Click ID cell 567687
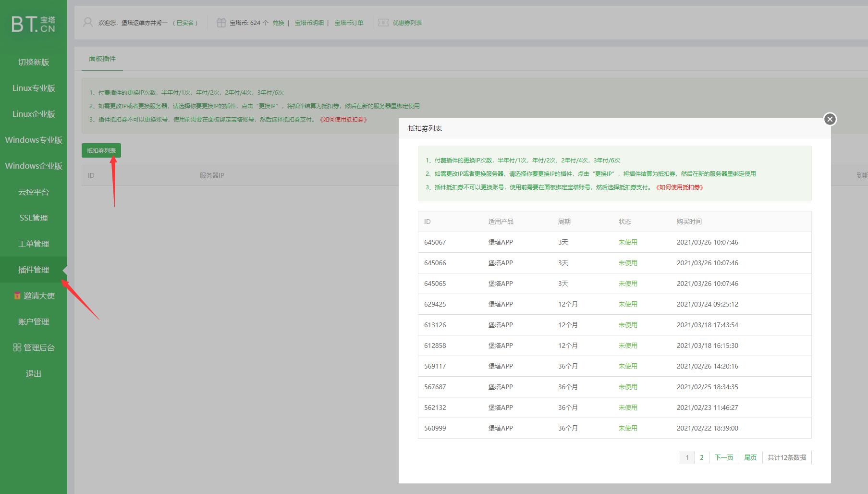 (x=435, y=387)
